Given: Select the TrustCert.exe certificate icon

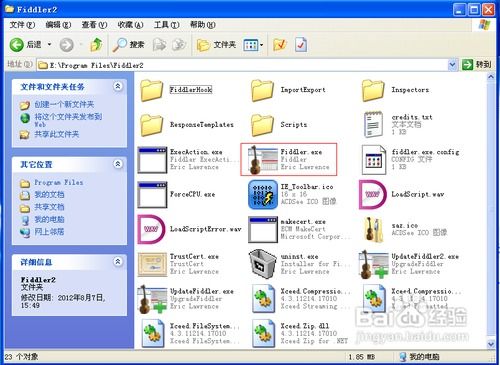Looking at the screenshot, I should 152,264.
